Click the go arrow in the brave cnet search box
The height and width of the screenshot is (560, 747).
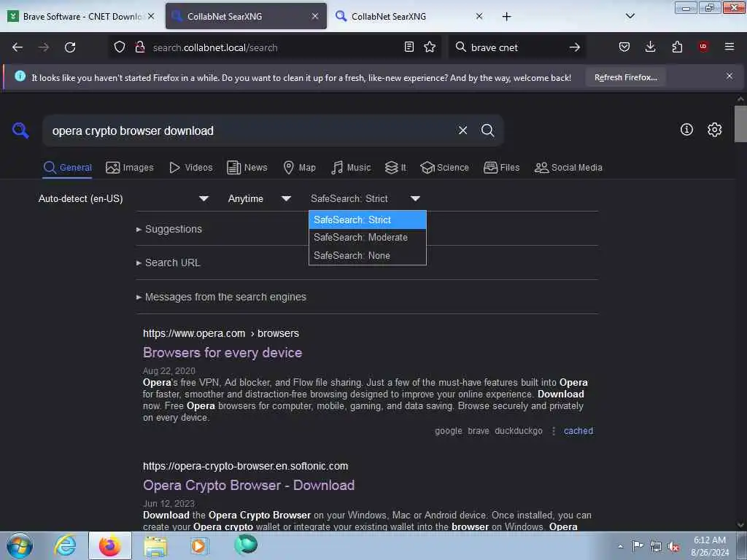pos(575,47)
